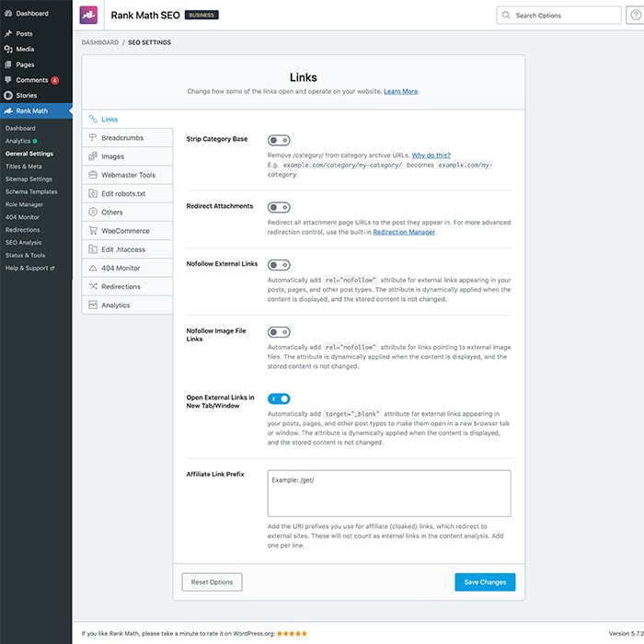This screenshot has width=644, height=644.
Task: Go to the WooCommerce settings tab
Action: coord(127,230)
